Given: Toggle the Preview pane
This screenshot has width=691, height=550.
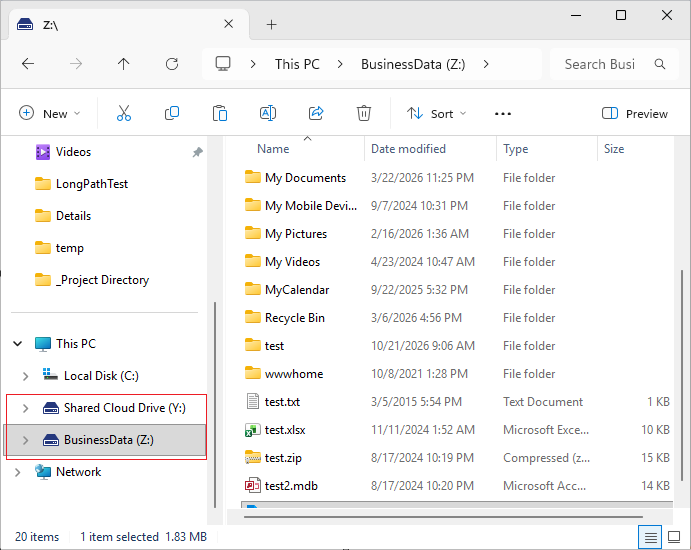Looking at the screenshot, I should pos(635,114).
